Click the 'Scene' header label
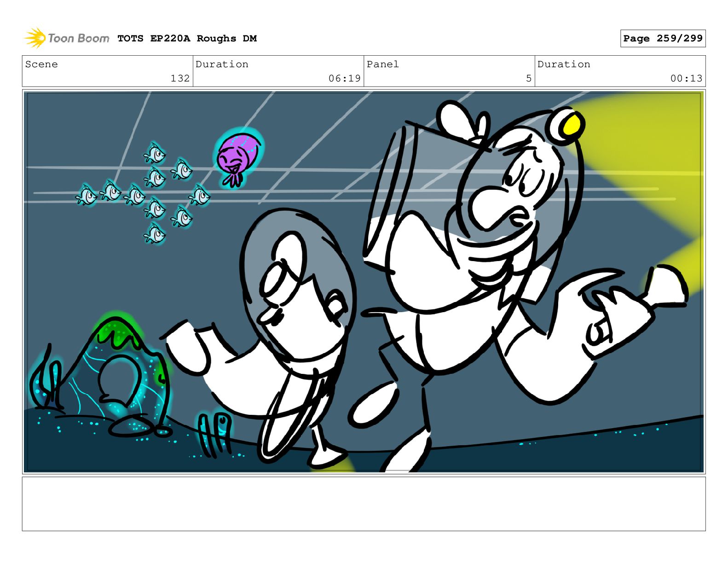The height and width of the screenshot is (564, 728). (41, 64)
